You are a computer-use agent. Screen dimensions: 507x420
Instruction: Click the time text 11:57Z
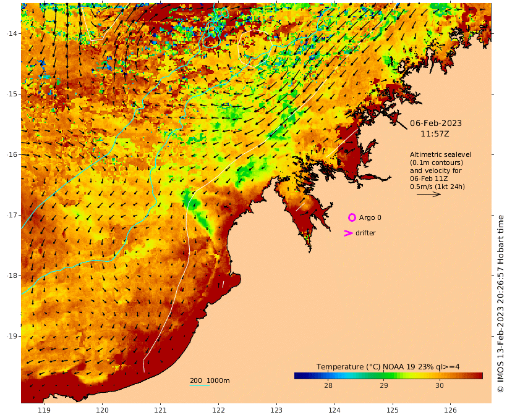point(435,133)
